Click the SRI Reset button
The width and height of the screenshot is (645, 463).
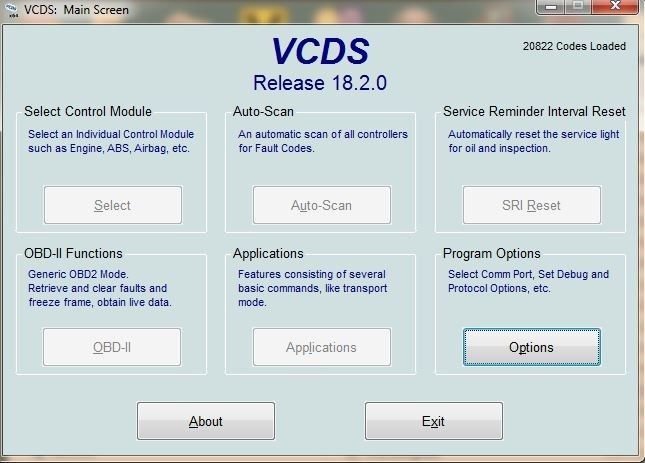531,205
